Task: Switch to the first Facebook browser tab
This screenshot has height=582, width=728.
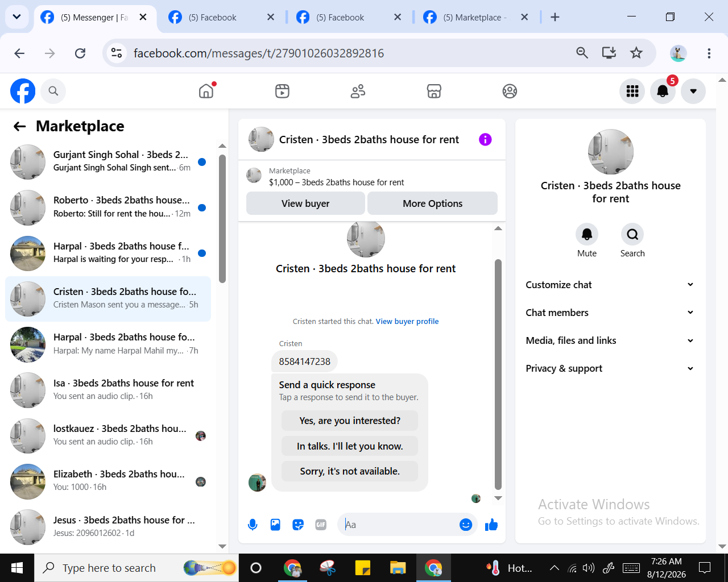Action: tap(222, 17)
